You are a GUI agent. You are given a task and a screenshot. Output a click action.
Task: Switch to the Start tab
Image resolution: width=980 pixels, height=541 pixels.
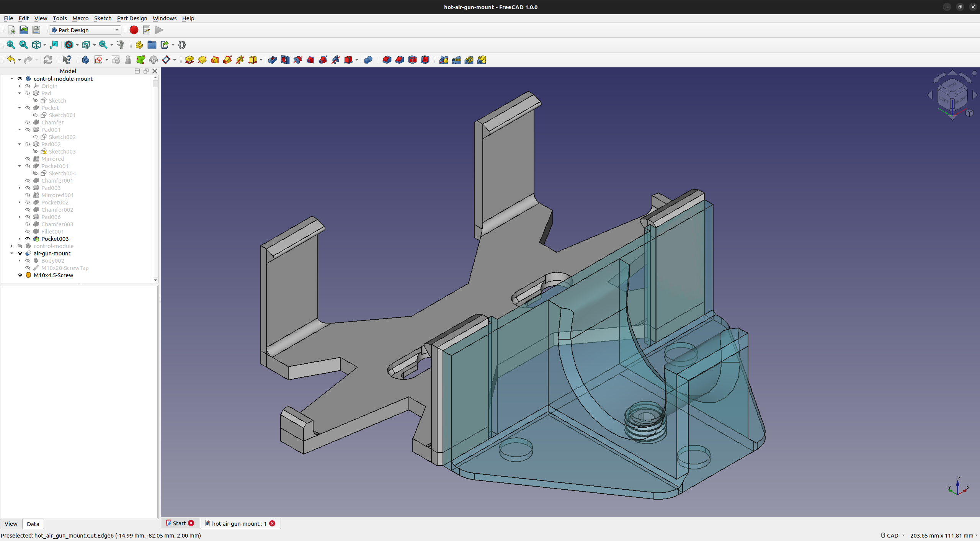pos(179,523)
